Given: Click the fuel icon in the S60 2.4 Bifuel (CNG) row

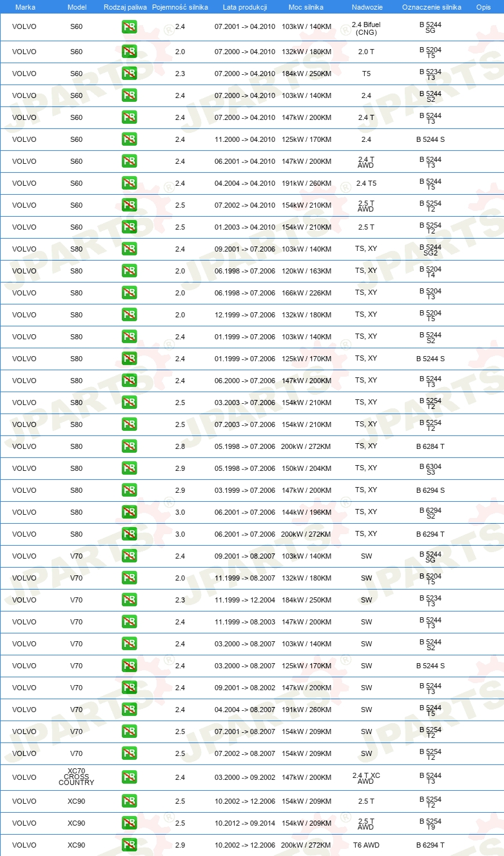Looking at the screenshot, I should tap(129, 27).
